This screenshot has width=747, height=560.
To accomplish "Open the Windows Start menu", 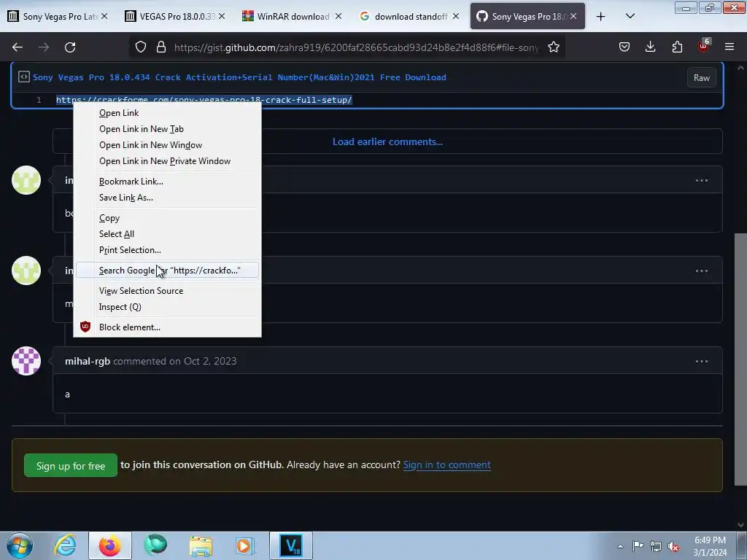I will click(20, 545).
